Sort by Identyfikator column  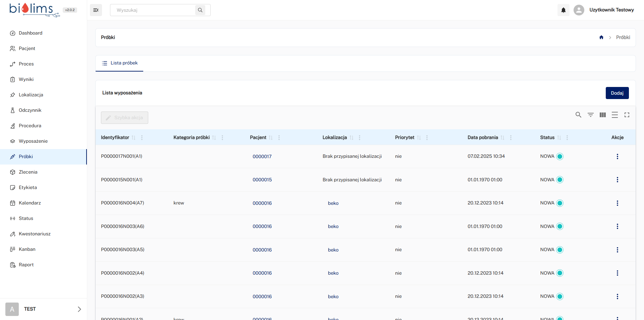(x=133, y=138)
